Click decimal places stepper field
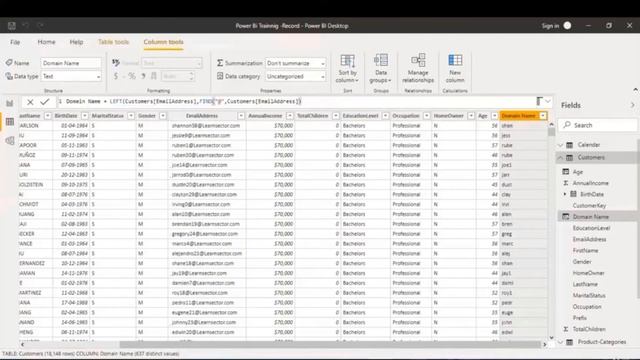 [178, 76]
